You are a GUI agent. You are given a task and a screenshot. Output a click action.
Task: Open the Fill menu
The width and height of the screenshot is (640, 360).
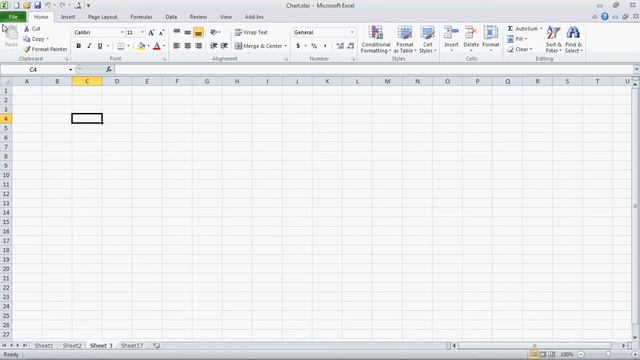517,39
